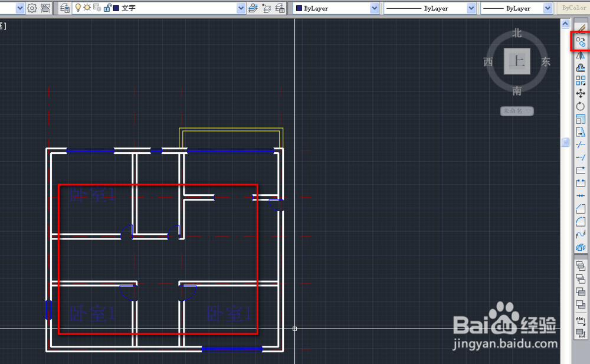Select the Trim tool
This screenshot has width=590, height=364.
(x=581, y=145)
